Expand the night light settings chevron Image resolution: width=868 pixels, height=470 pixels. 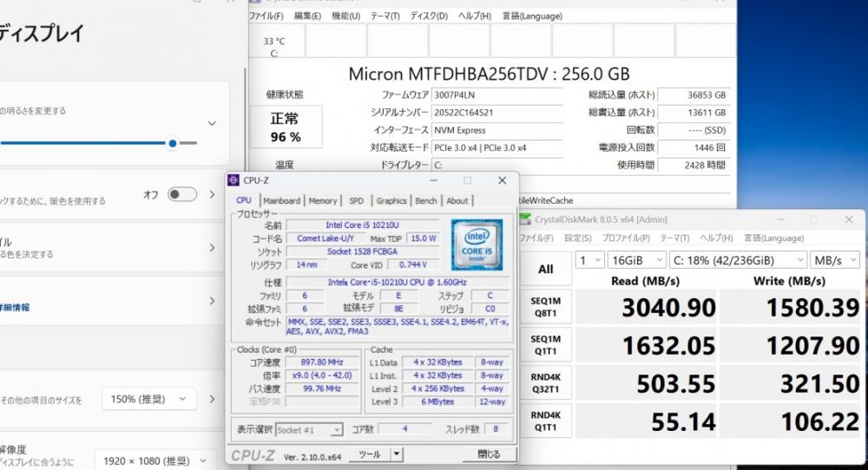tap(212, 194)
